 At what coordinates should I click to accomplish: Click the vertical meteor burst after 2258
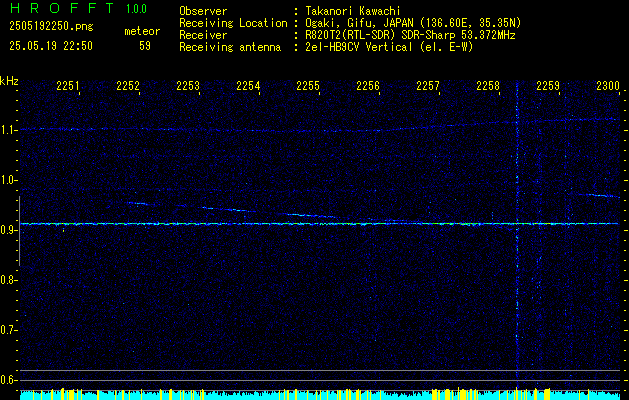[517, 235]
